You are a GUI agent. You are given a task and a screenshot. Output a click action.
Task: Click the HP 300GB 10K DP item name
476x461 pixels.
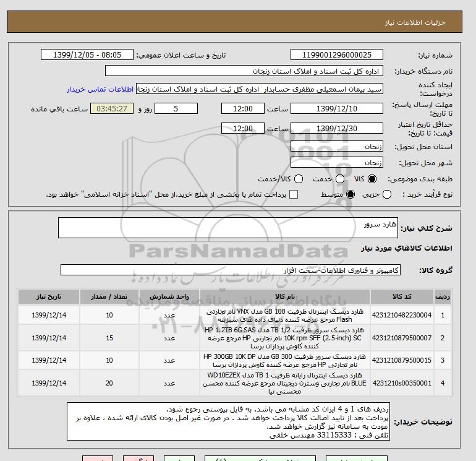pyautogui.click(x=285, y=360)
